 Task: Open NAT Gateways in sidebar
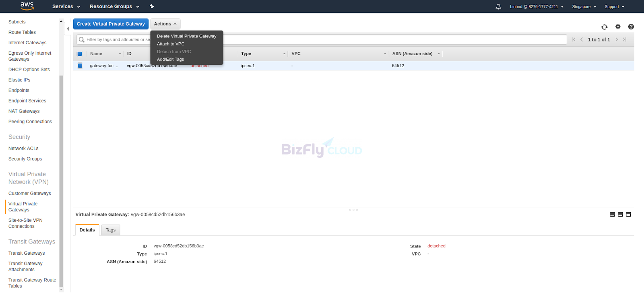(x=24, y=111)
